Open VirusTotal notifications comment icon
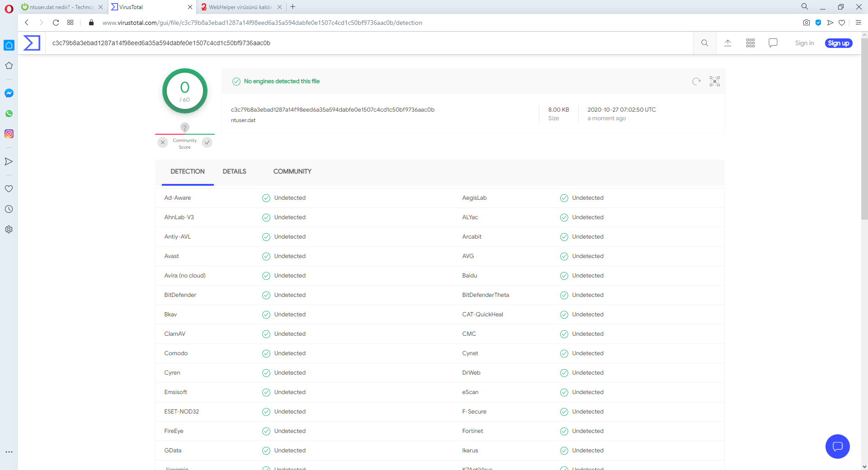868x470 pixels. tap(773, 43)
